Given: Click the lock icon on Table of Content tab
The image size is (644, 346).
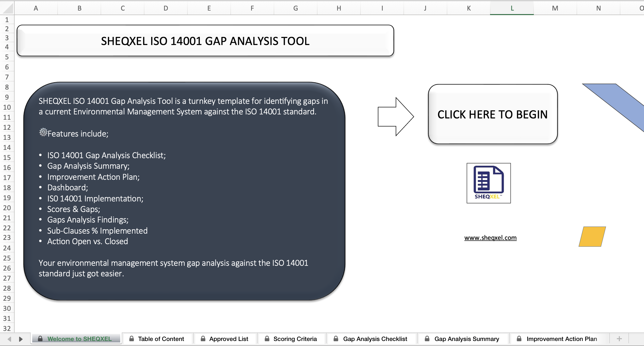Looking at the screenshot, I should pyautogui.click(x=132, y=339).
